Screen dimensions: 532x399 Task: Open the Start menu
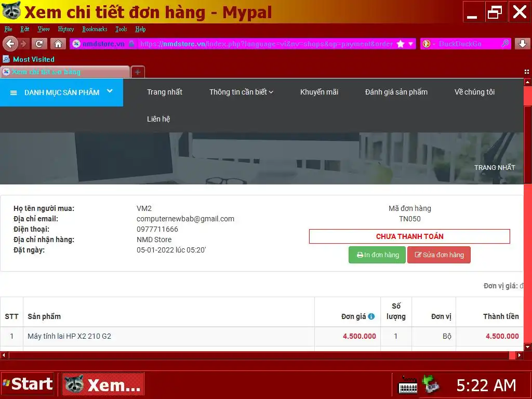click(x=28, y=384)
